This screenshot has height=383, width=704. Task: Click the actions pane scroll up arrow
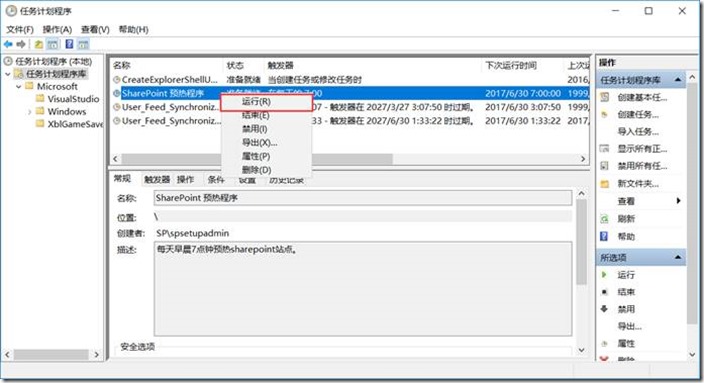click(692, 77)
